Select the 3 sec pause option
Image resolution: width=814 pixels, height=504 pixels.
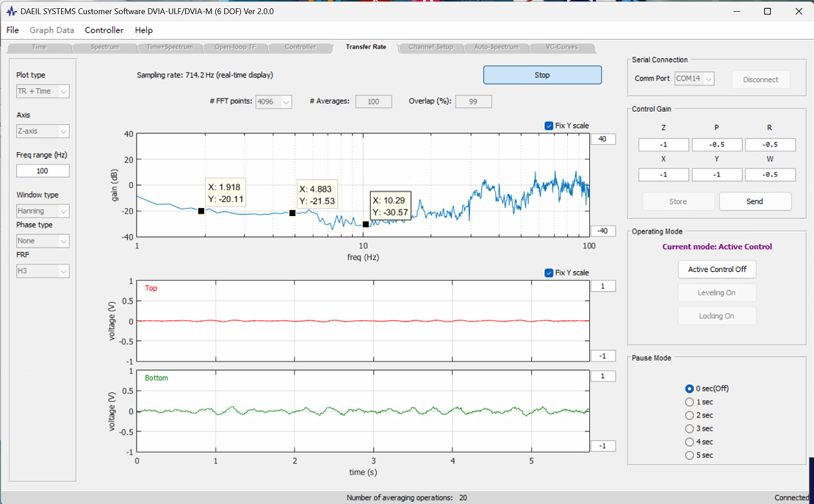pyautogui.click(x=689, y=429)
